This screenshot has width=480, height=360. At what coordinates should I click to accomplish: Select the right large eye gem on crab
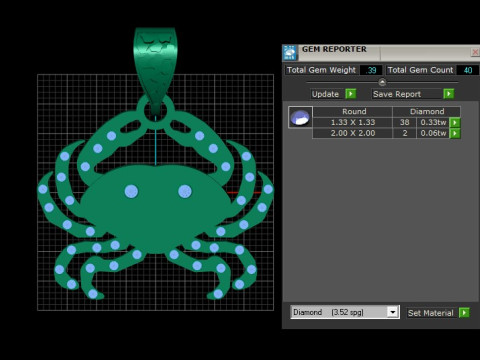pos(185,192)
